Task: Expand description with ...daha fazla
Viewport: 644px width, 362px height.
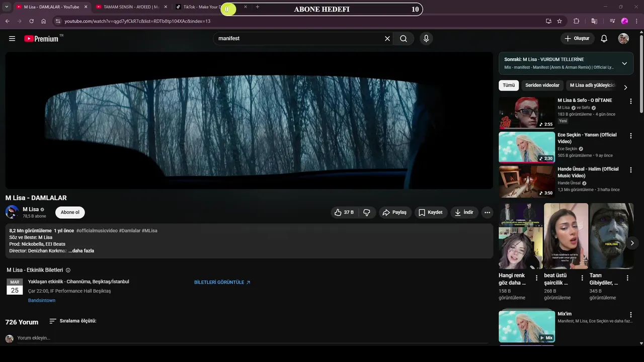Action: [81, 251]
